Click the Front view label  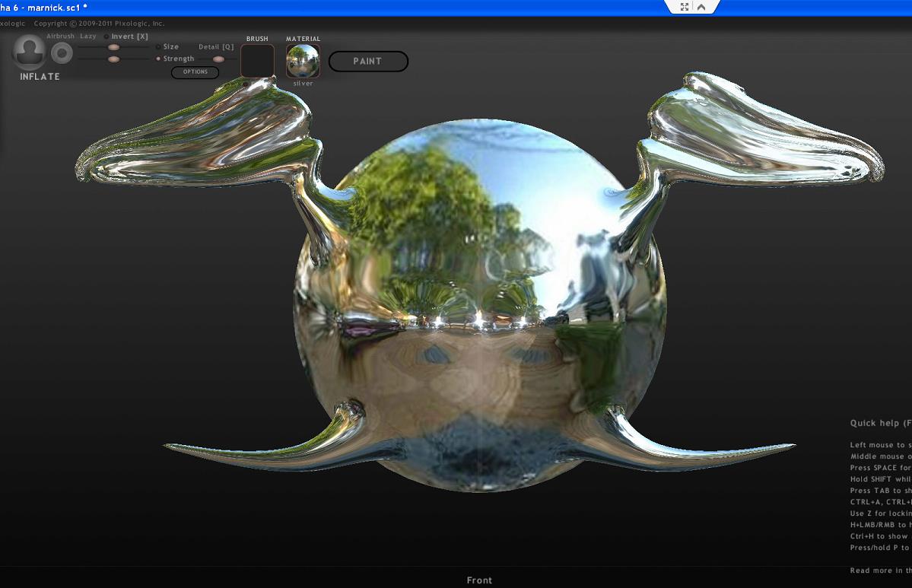coord(479,580)
